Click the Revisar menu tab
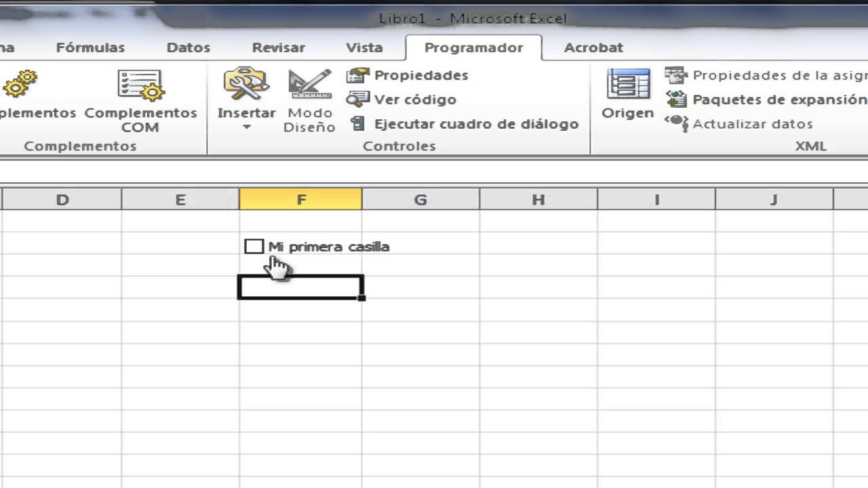The width and height of the screenshot is (868, 488). click(x=279, y=47)
